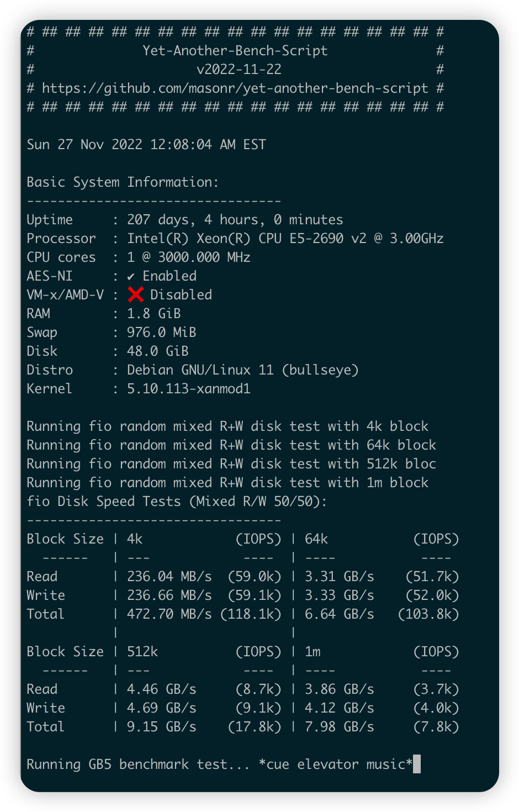
Task: Click the v2022-11-22 version text
Action: [x=239, y=70]
